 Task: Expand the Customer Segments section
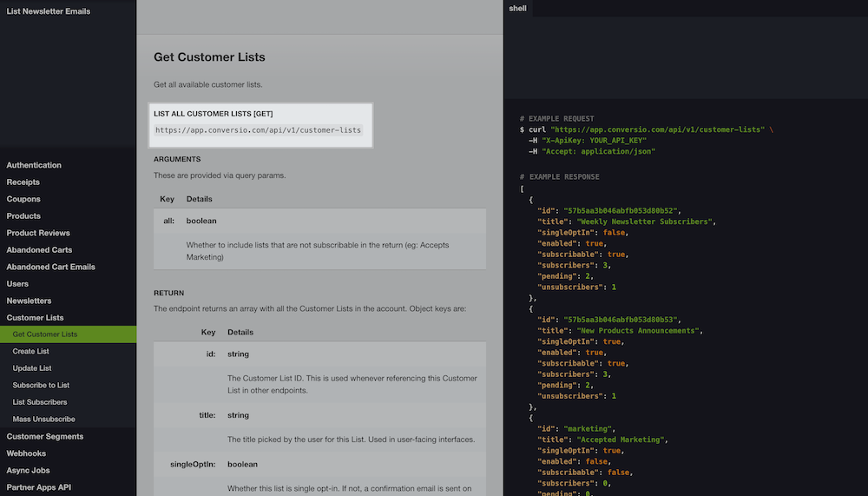(45, 436)
